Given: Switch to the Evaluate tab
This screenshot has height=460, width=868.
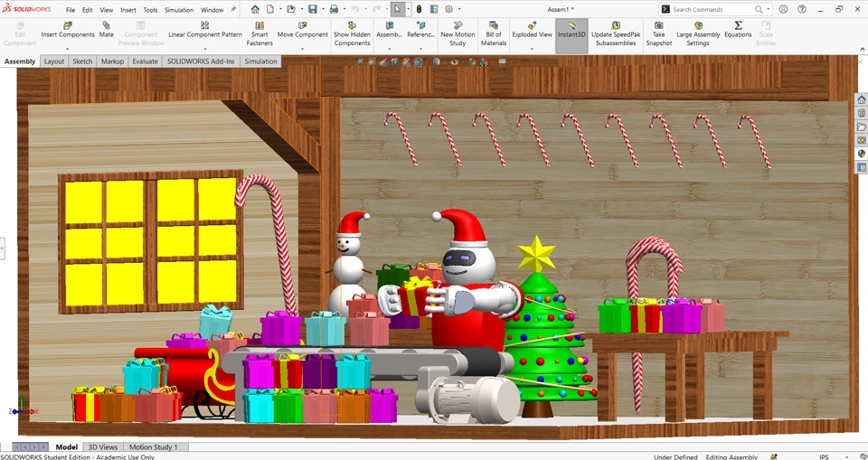Looking at the screenshot, I should pos(145,61).
